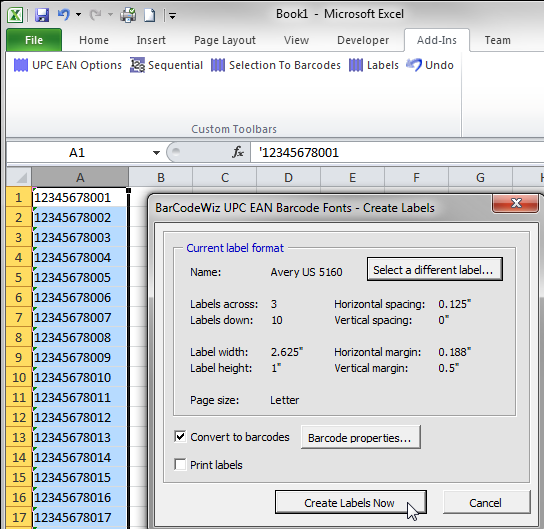The image size is (544, 529).
Task: Click cell containing 12345678009
Action: 80,357
